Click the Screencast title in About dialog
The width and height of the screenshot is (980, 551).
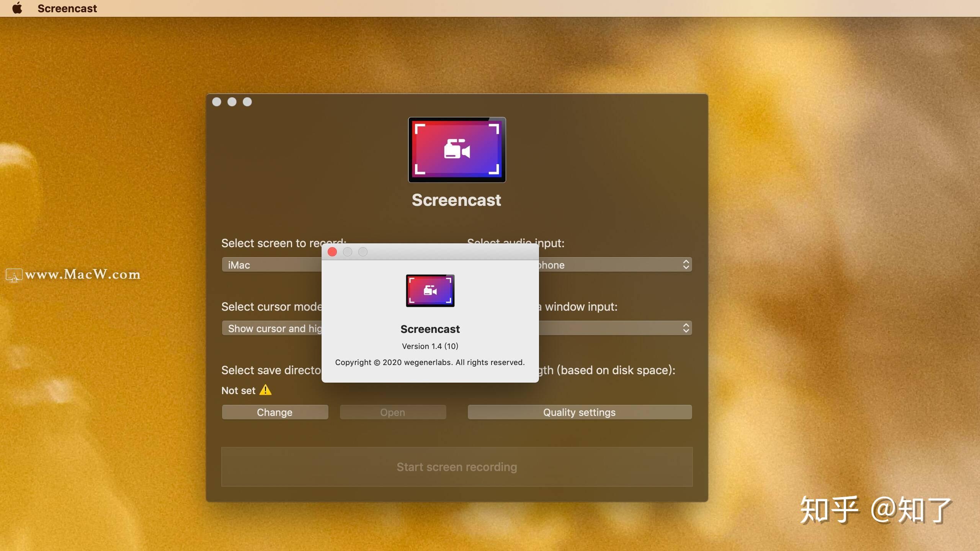point(430,329)
